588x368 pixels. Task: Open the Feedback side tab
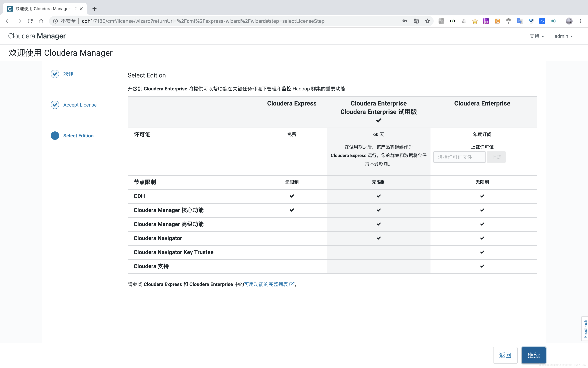click(x=585, y=329)
